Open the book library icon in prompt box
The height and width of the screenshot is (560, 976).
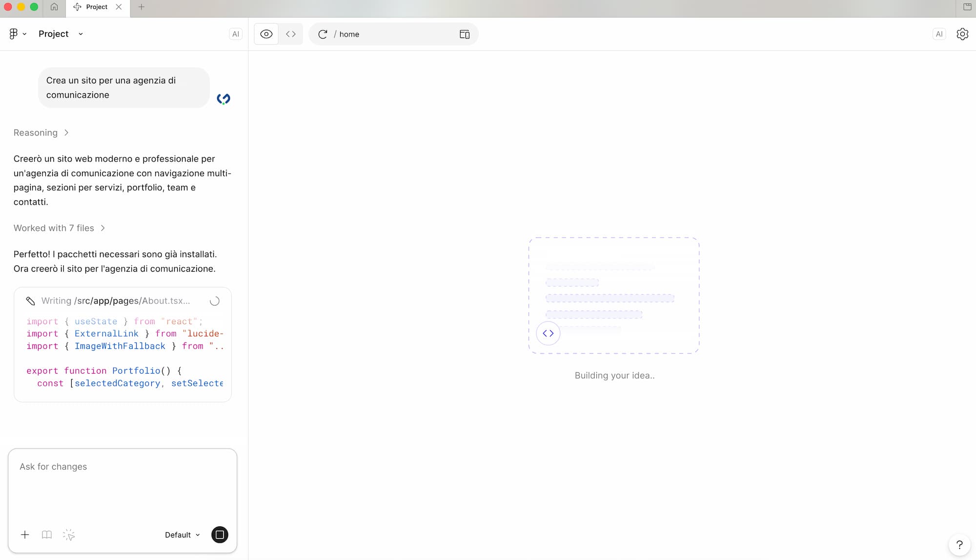[47, 535]
